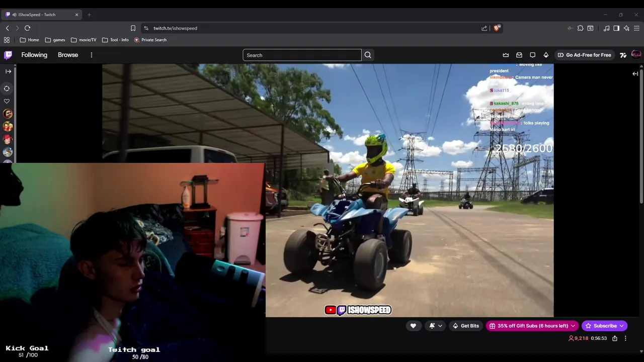Focus the Twitch search field
Screen dimensions: 644x362
point(302,55)
